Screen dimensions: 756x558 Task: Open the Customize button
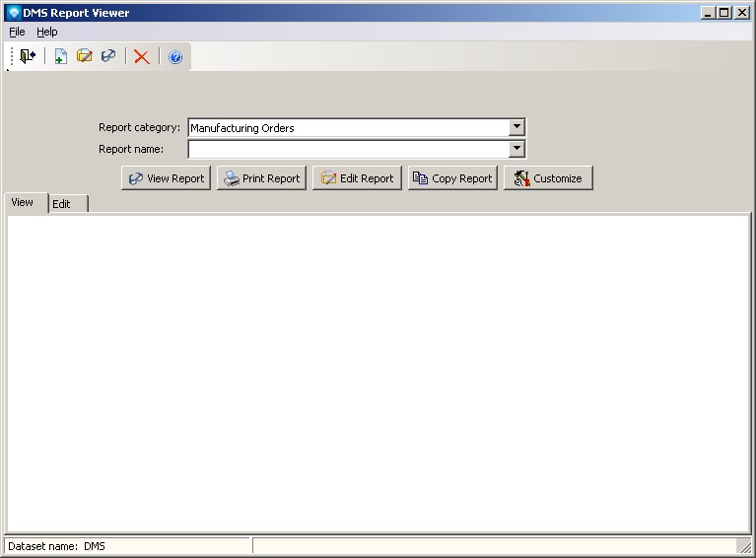click(548, 178)
